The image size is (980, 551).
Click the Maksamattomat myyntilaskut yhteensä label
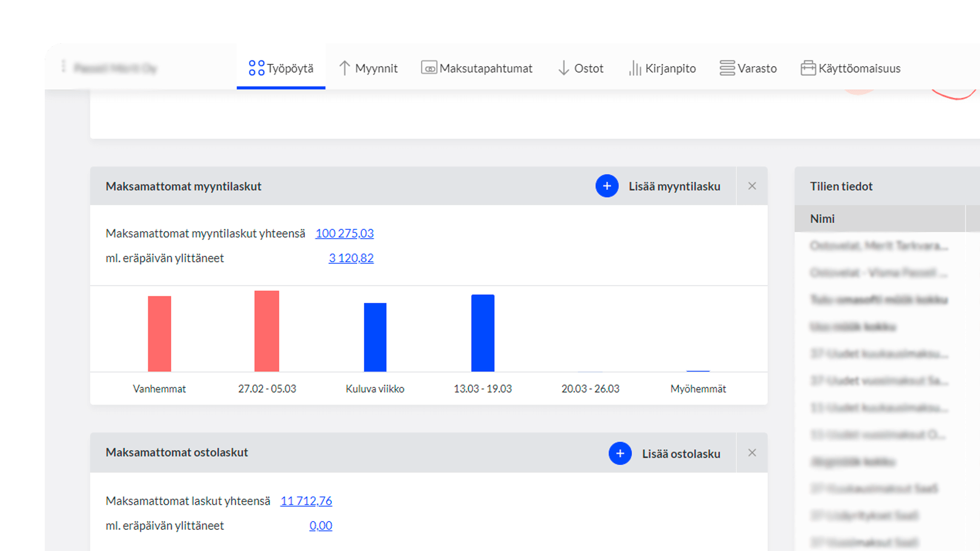click(205, 233)
